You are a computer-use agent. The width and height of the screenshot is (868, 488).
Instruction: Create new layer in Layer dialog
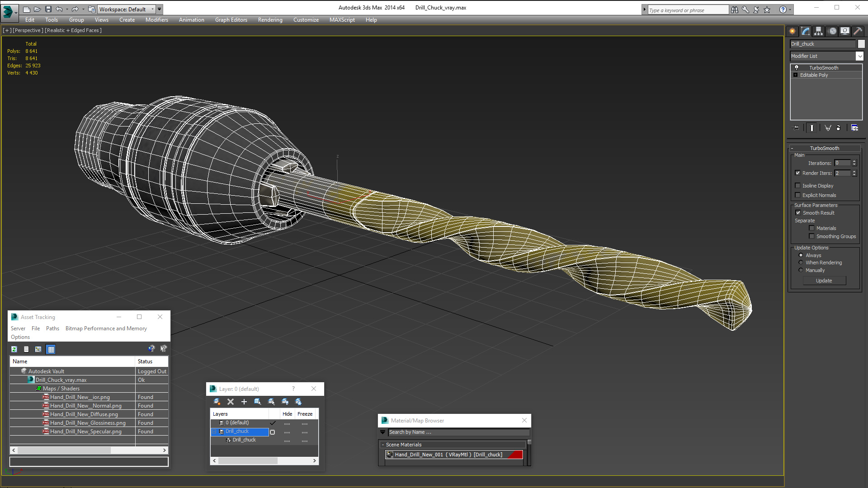pyautogui.click(x=217, y=401)
